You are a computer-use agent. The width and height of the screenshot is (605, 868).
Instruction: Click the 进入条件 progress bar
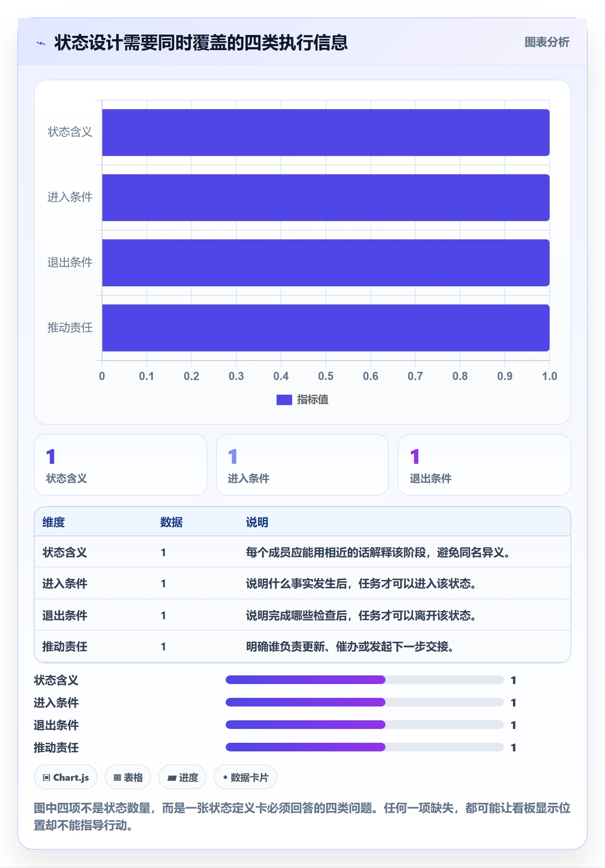point(365,702)
